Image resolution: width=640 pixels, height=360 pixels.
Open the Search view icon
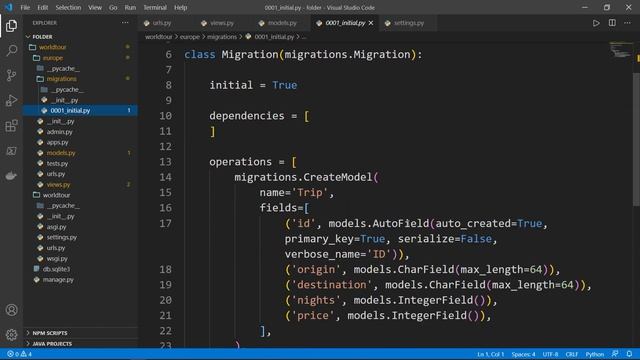coord(11,51)
